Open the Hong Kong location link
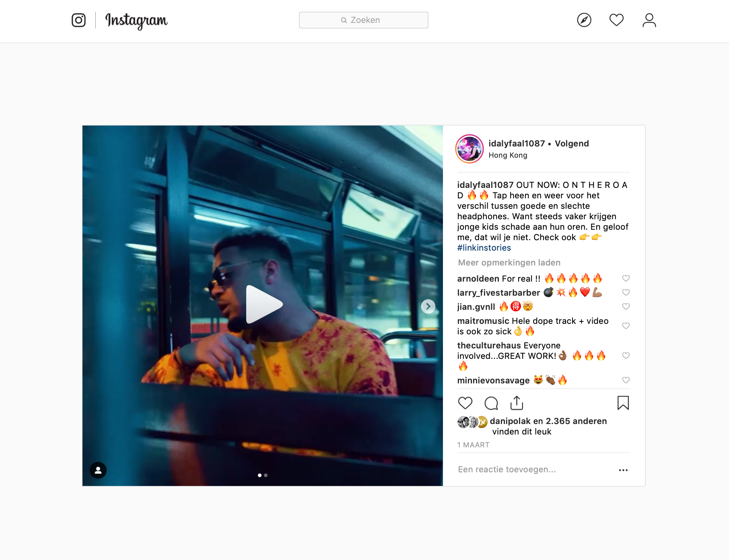The height and width of the screenshot is (560, 729). [x=508, y=155]
